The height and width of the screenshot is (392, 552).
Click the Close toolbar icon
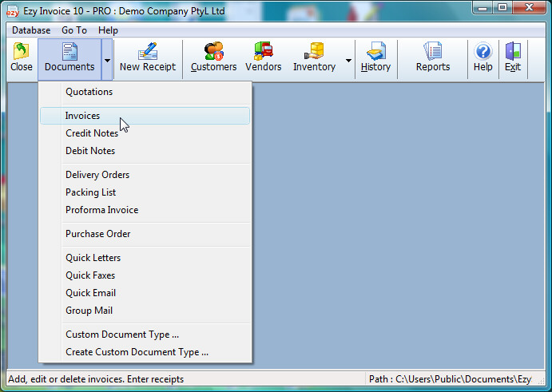pos(21,51)
